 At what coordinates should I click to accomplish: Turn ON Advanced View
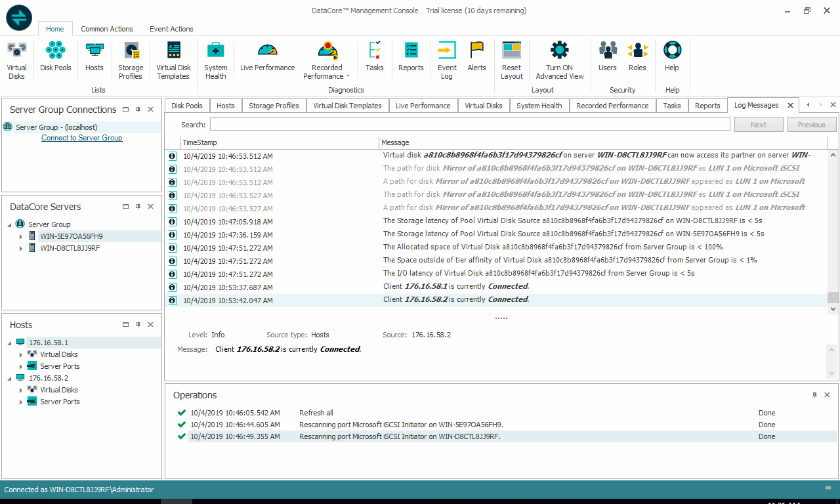(x=560, y=60)
